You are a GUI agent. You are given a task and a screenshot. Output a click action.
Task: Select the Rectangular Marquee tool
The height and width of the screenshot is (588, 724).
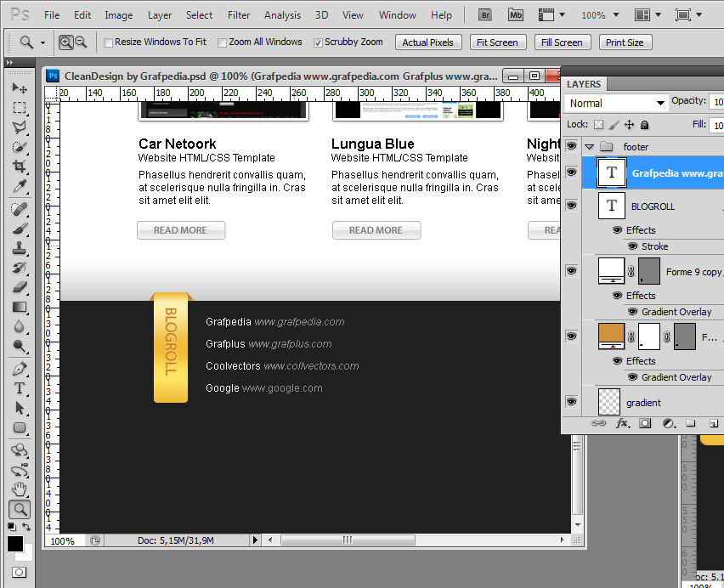pos(20,108)
